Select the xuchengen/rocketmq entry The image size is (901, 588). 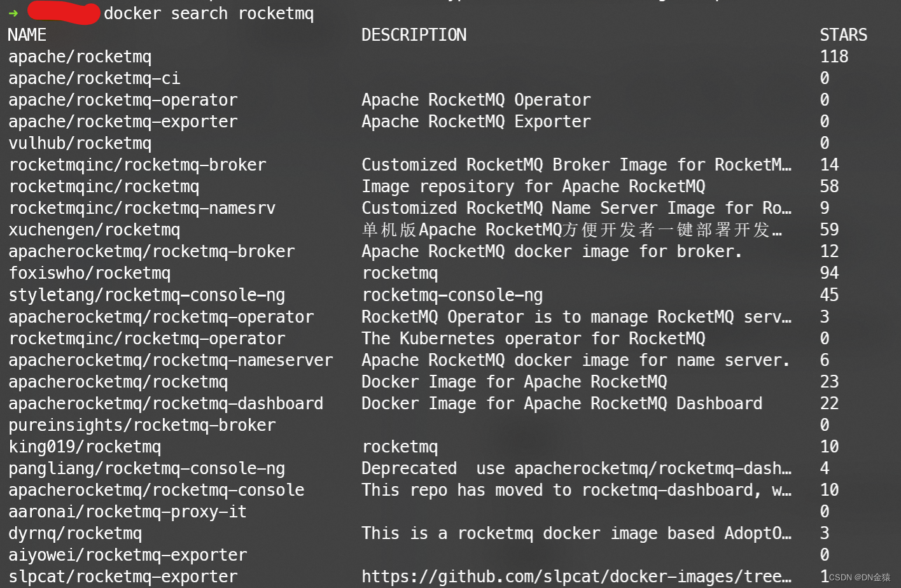[x=94, y=230]
